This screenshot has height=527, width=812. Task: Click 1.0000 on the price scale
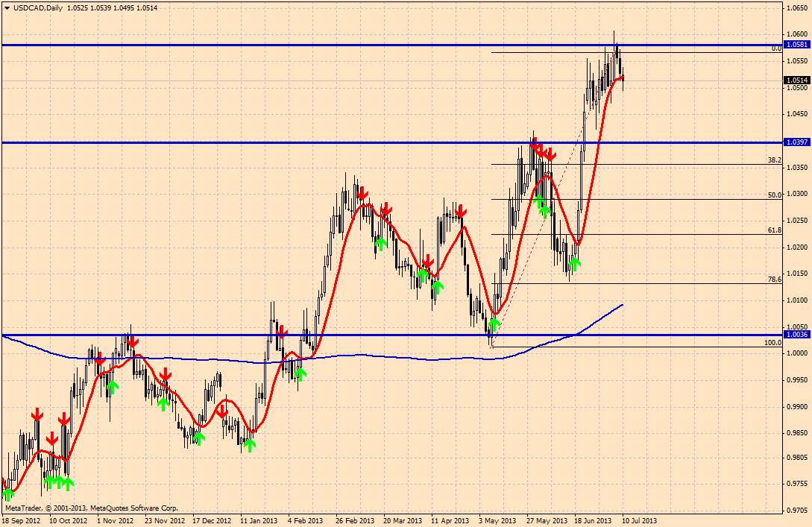[797, 353]
